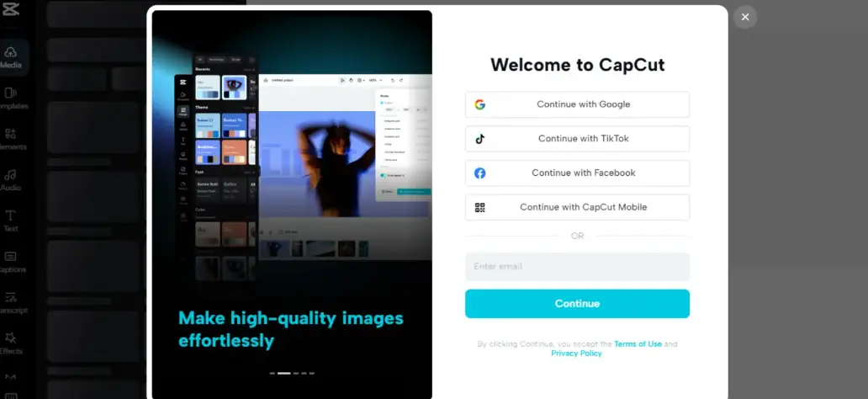This screenshot has width=868, height=399.
Task: Open the Terms of Use link
Action: pos(638,344)
